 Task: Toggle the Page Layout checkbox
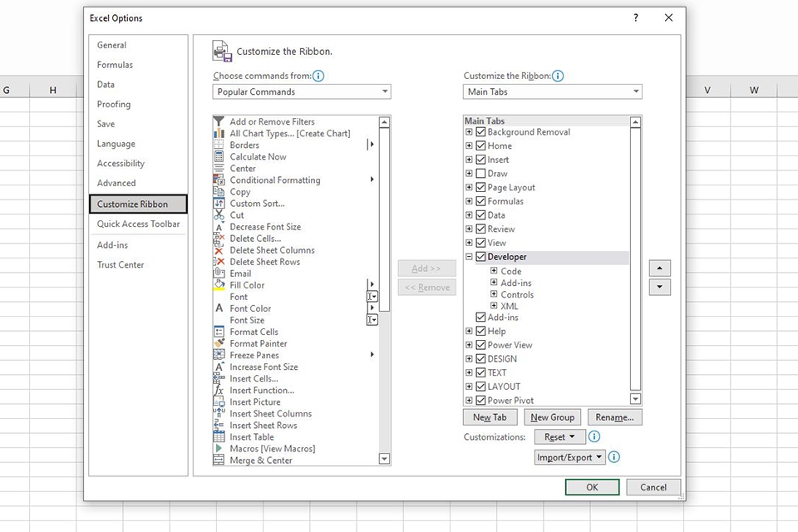point(480,187)
